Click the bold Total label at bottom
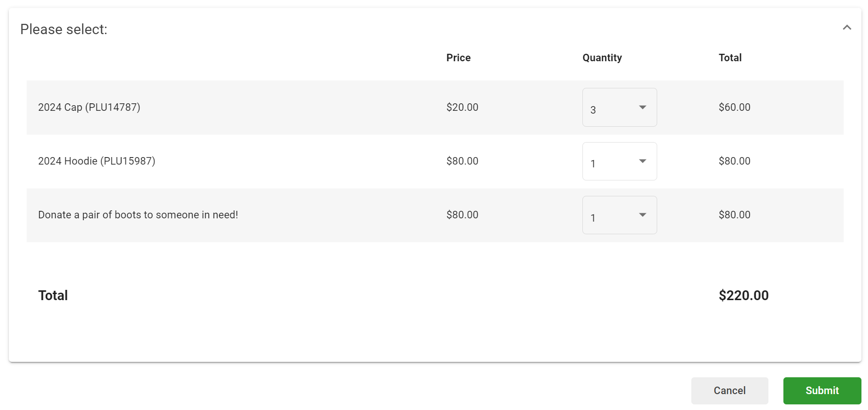 53,295
